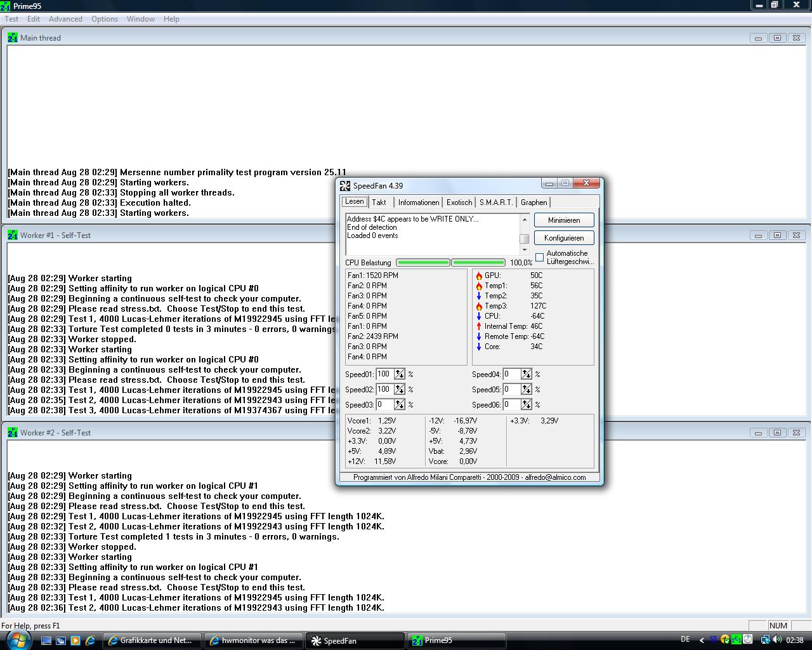
Task: Click the Minimieren button in SpeedFan
Action: [x=564, y=220]
